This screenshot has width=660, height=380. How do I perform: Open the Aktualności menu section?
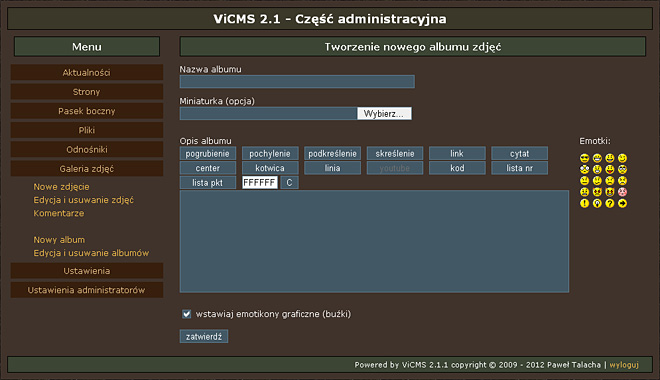coord(87,72)
